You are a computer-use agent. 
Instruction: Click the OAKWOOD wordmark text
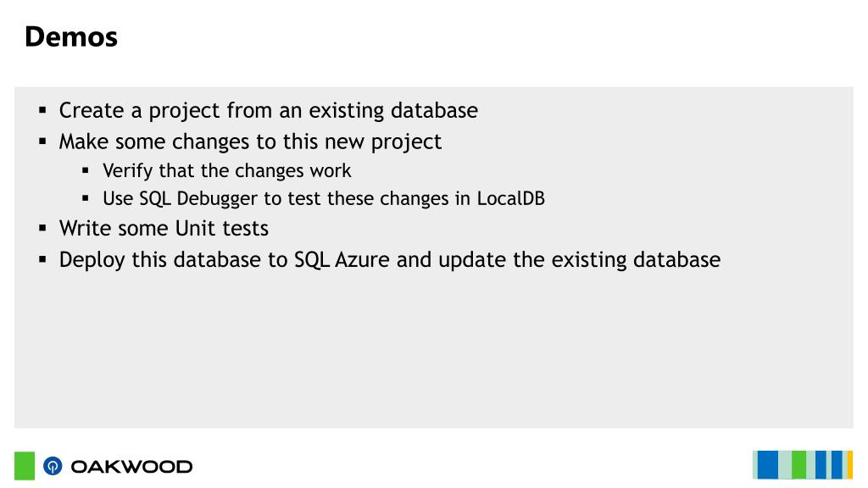tap(131, 467)
